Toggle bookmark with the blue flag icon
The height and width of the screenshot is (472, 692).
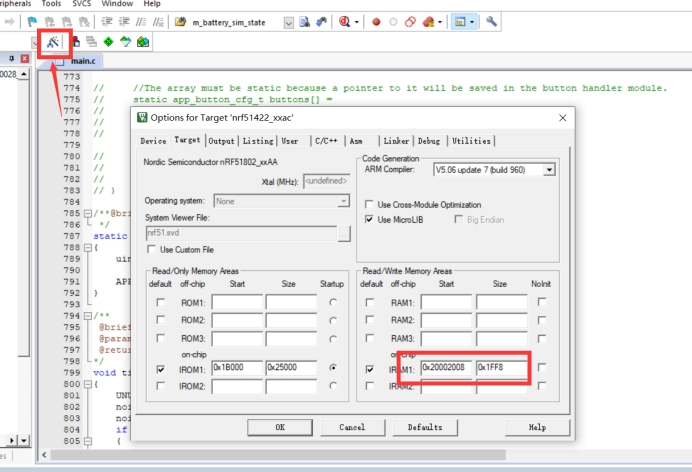32,22
